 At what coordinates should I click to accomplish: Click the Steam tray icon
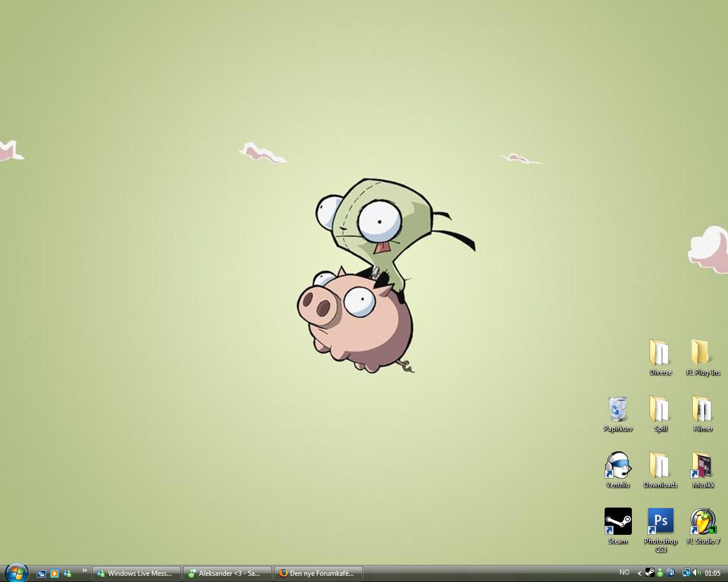pos(650,573)
